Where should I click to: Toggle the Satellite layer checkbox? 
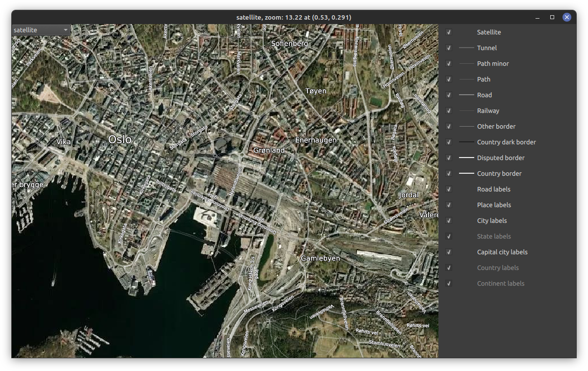449,32
